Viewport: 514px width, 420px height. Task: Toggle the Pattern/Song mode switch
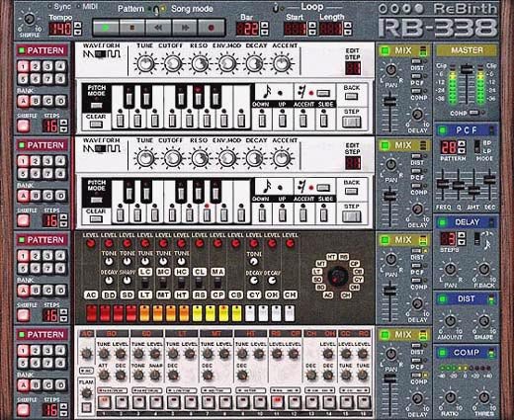click(157, 10)
